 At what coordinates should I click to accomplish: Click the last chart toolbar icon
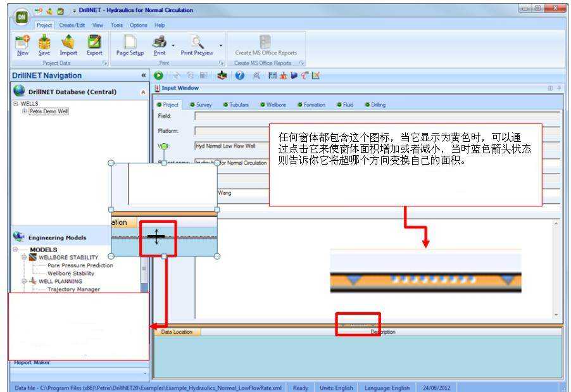pyautogui.click(x=316, y=75)
